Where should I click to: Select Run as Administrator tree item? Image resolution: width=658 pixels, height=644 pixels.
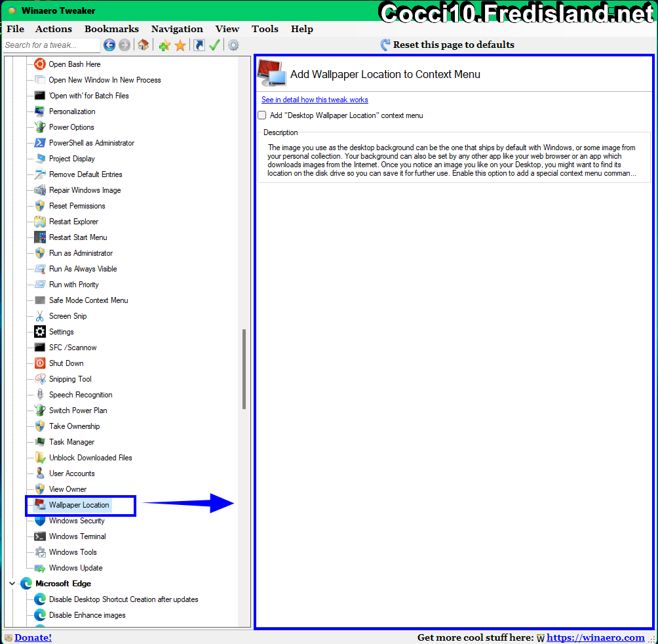coord(81,253)
